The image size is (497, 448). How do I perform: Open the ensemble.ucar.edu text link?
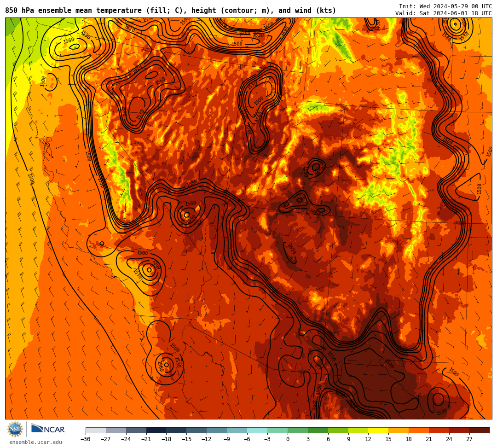[x=36, y=442]
